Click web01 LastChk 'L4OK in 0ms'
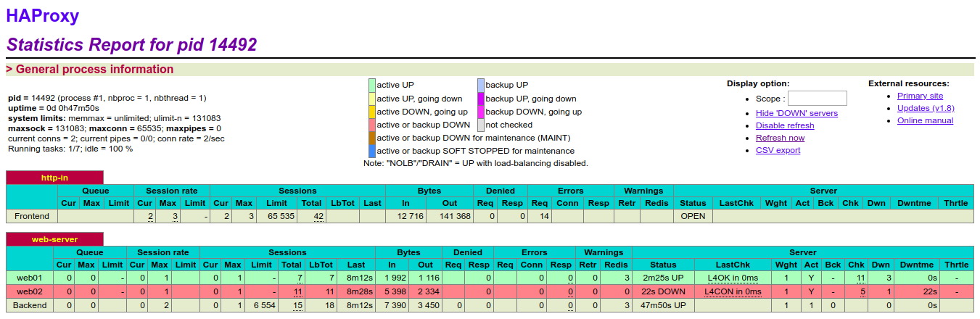 pos(731,278)
